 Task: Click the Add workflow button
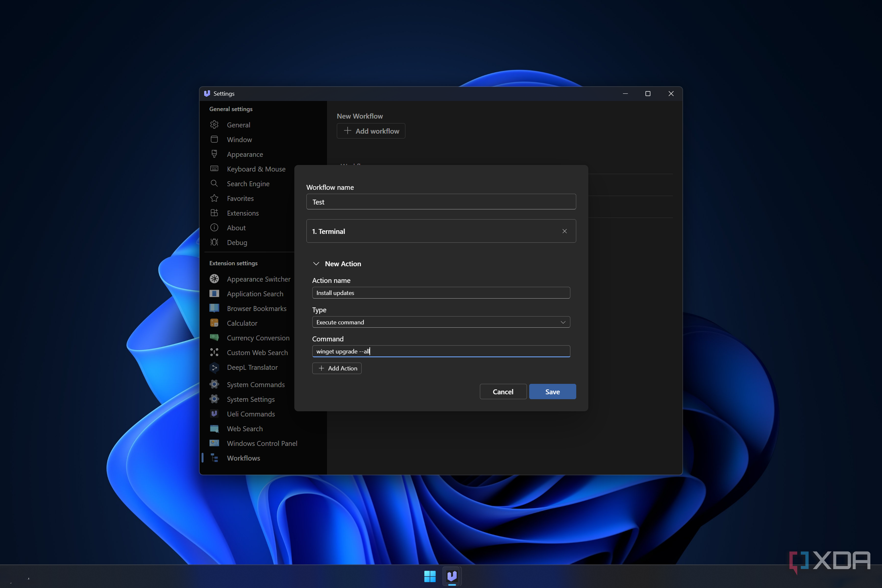pos(371,131)
